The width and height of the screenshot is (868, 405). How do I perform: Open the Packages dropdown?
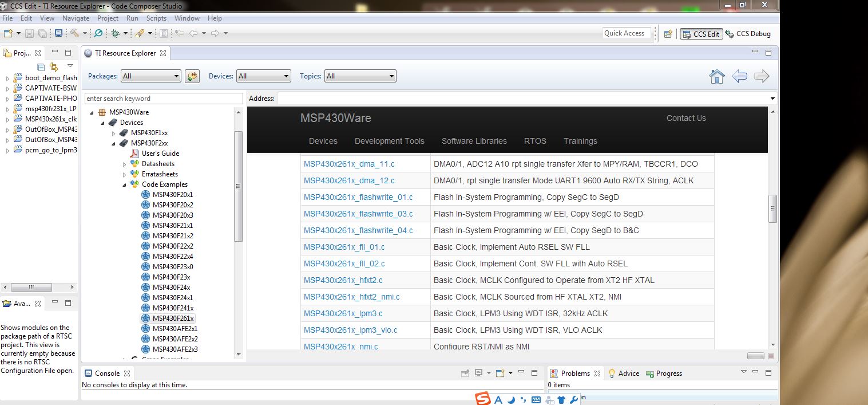pyautogui.click(x=150, y=76)
